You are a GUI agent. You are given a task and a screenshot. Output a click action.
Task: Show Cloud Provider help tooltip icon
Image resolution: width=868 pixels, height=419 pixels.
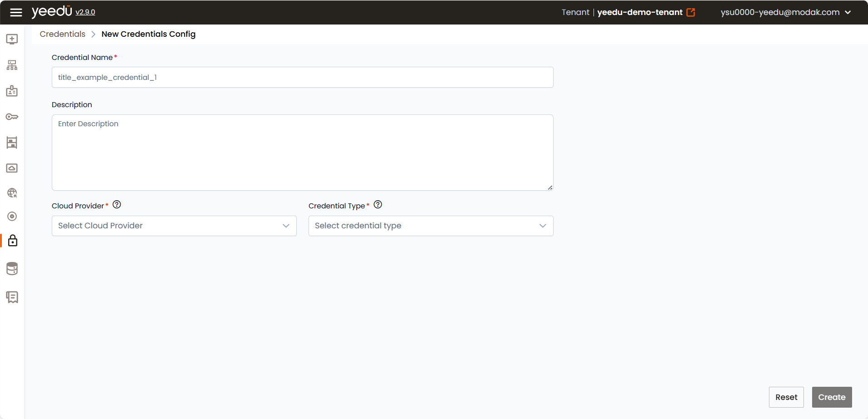pyautogui.click(x=117, y=205)
